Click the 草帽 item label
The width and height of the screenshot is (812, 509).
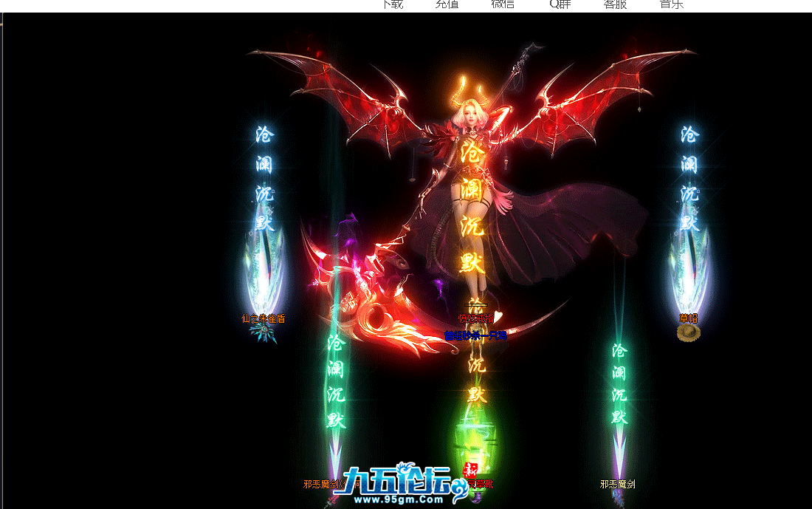688,318
